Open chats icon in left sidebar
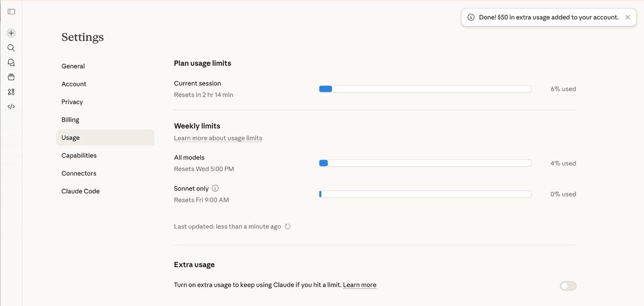 click(11, 62)
